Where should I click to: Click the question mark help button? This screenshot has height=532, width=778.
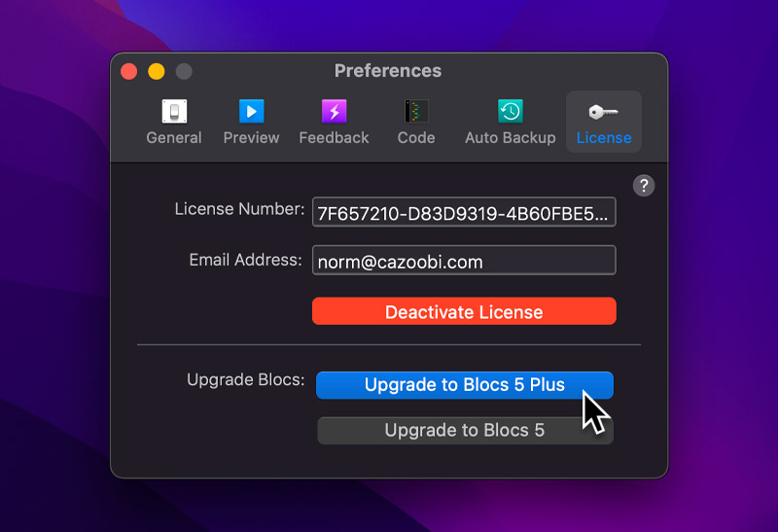pos(644,186)
